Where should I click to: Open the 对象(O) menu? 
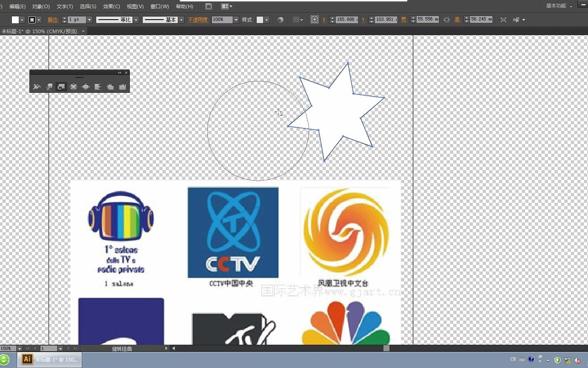(x=41, y=7)
